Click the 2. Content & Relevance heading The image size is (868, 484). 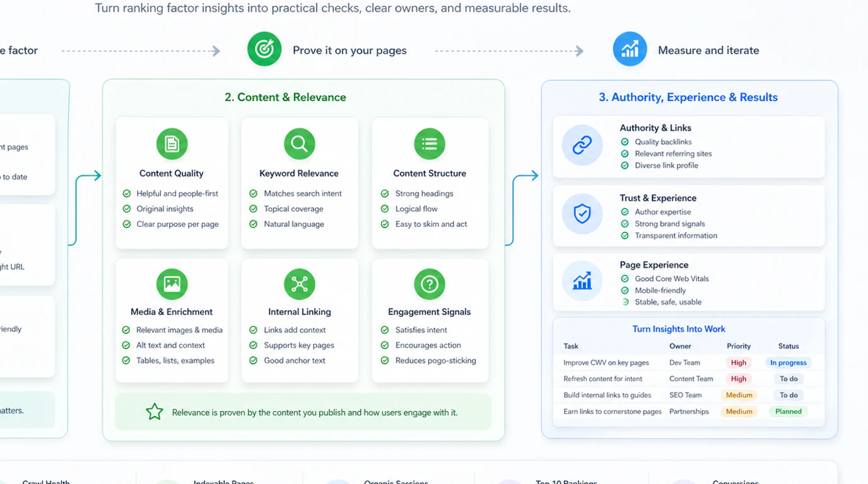285,97
